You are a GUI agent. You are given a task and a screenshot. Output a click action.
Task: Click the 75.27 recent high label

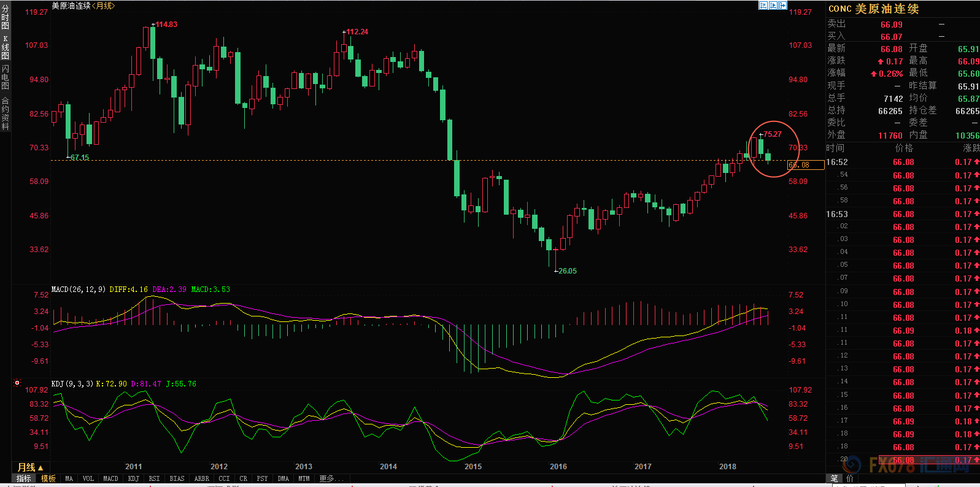coord(773,134)
